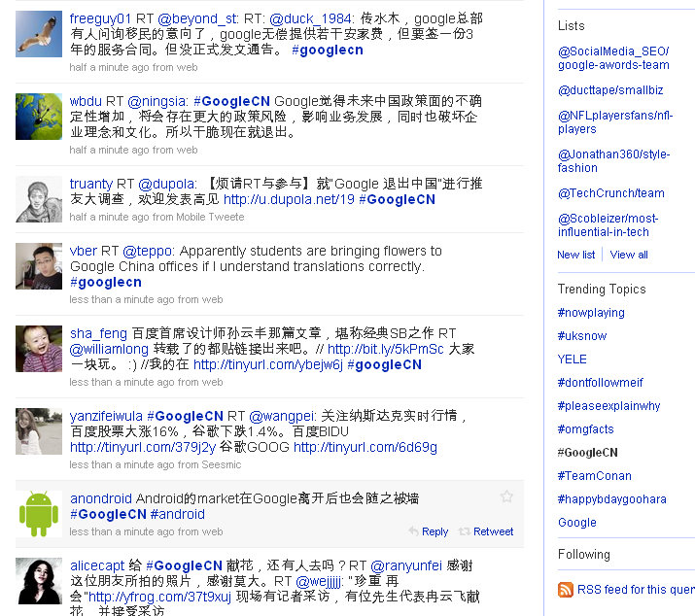Open the @wangpei mention link

[x=283, y=416]
